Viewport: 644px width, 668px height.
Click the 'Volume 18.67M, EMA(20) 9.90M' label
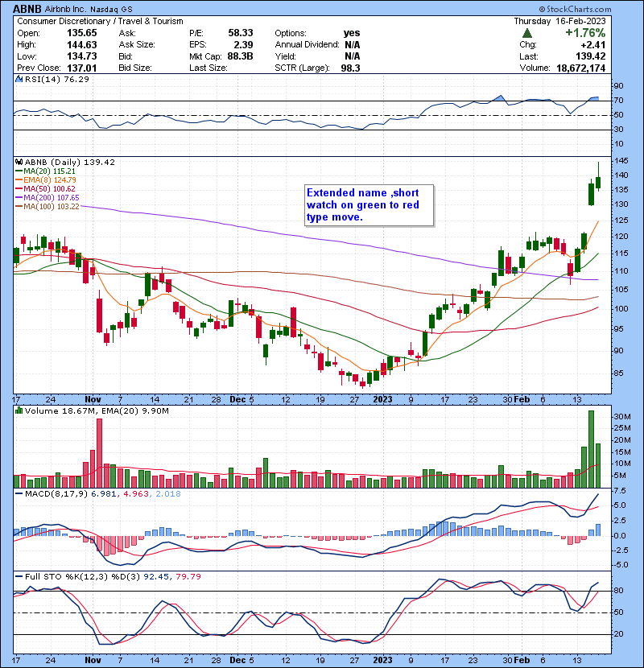(97, 410)
